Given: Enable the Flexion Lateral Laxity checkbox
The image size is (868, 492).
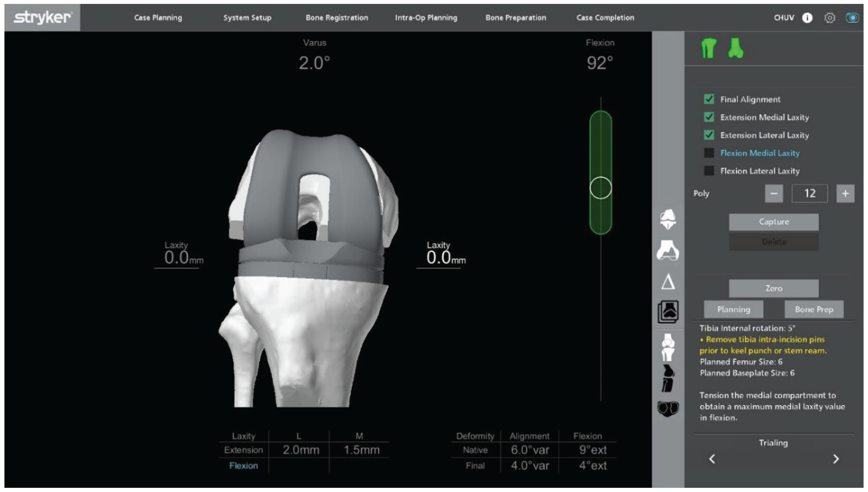Looking at the screenshot, I should tap(709, 171).
